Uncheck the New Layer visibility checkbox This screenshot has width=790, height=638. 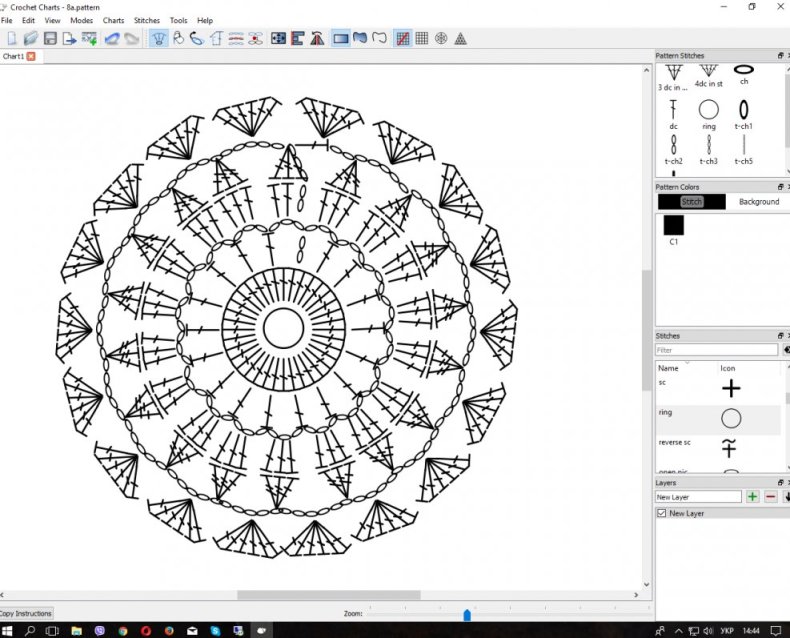click(x=661, y=513)
